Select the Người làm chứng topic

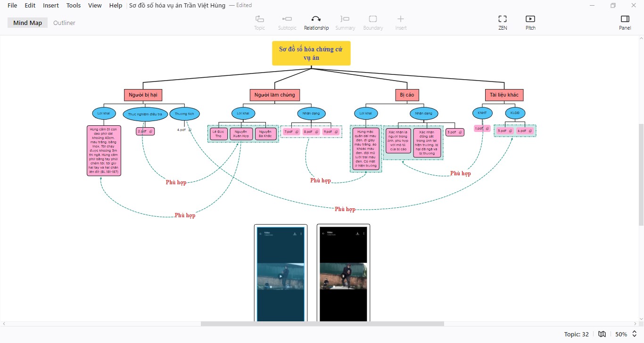(274, 95)
